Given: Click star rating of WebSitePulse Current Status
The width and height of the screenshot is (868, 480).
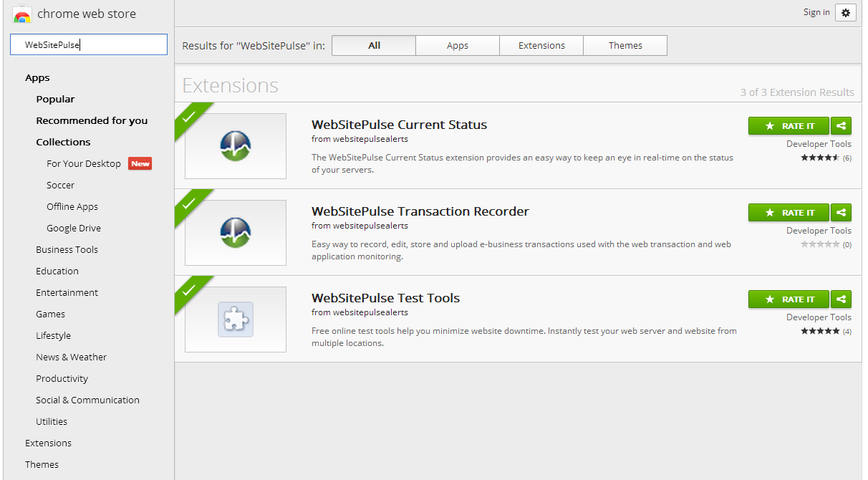Looking at the screenshot, I should click(820, 158).
